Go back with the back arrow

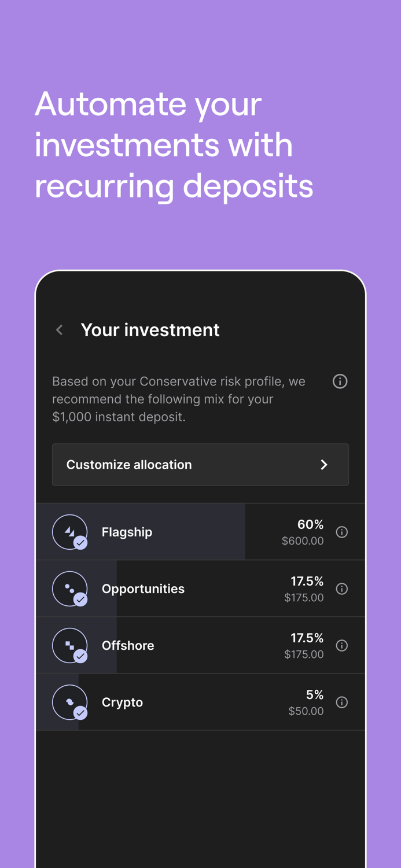tap(59, 329)
